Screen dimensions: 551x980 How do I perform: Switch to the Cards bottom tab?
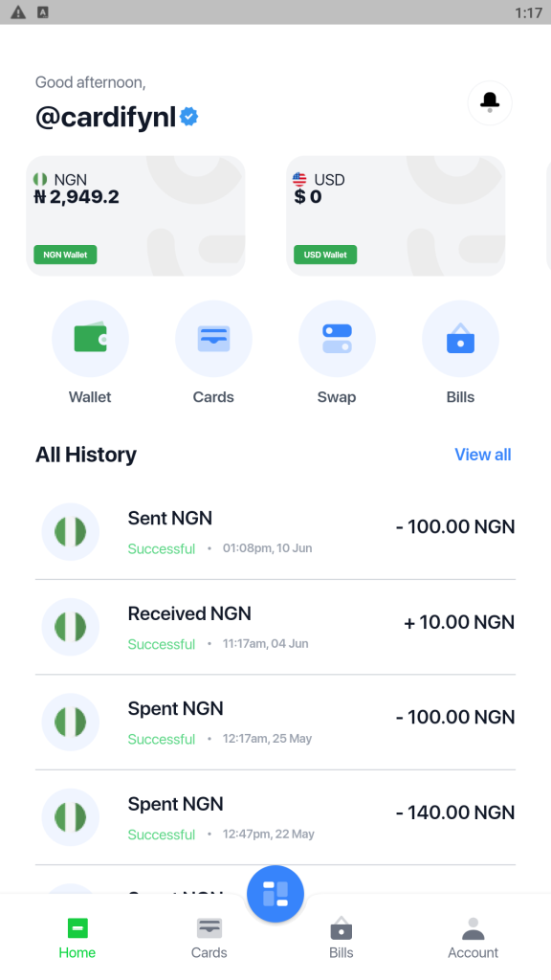[x=209, y=938]
